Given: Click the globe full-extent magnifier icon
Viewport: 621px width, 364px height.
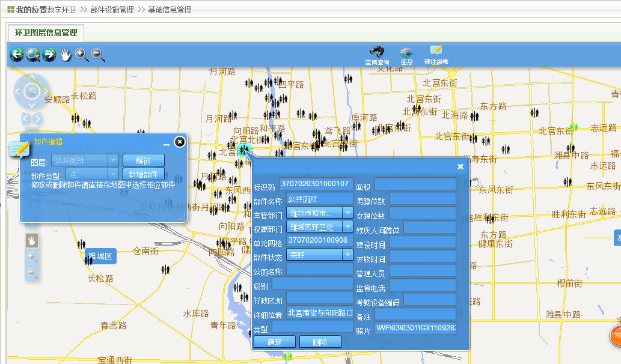Looking at the screenshot, I should click(33, 55).
